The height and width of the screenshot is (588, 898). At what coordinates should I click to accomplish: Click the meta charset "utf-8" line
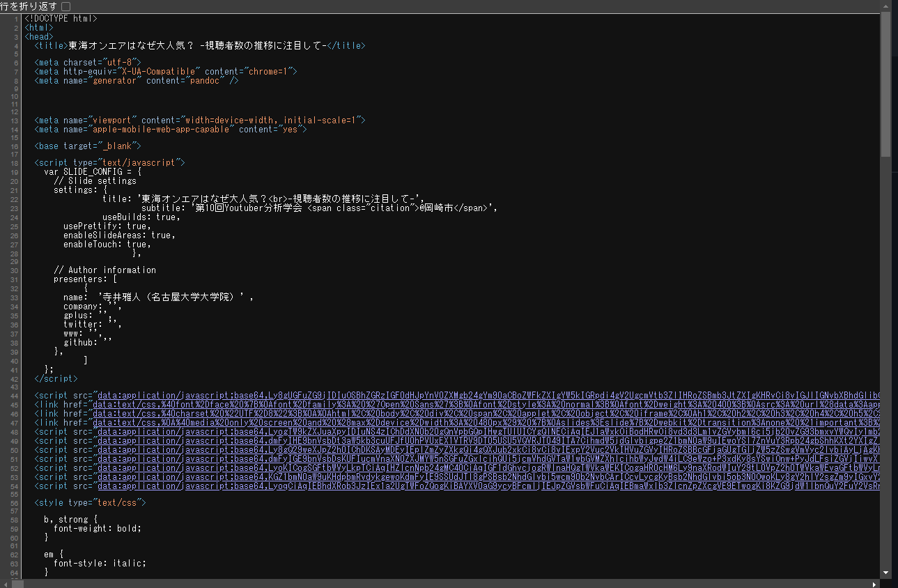tap(88, 63)
